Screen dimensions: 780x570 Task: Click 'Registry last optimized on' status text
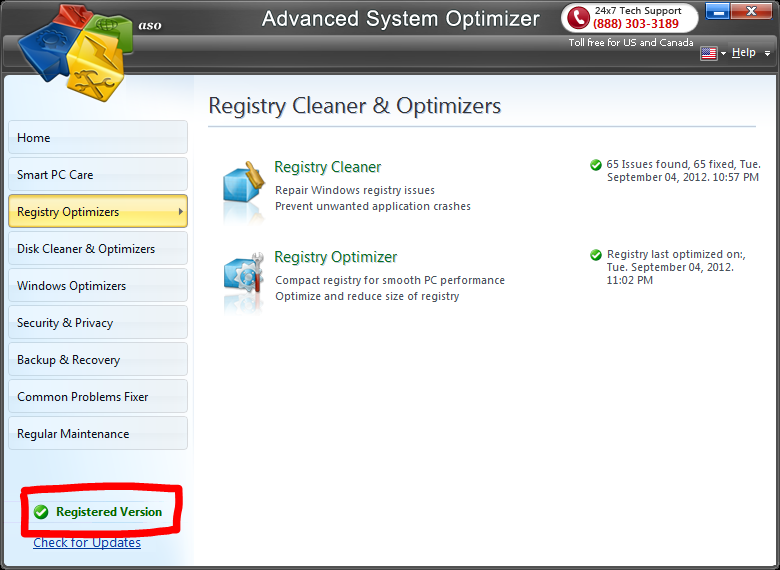(676, 267)
